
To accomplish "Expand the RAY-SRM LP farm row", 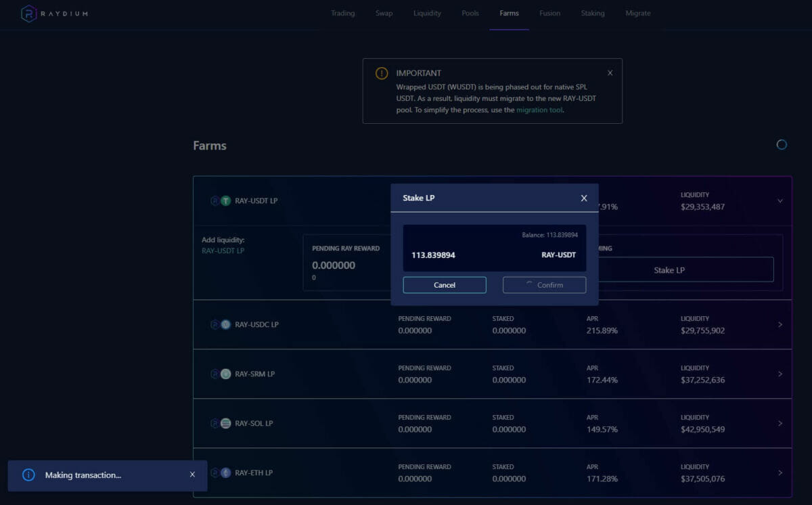I will pos(780,374).
